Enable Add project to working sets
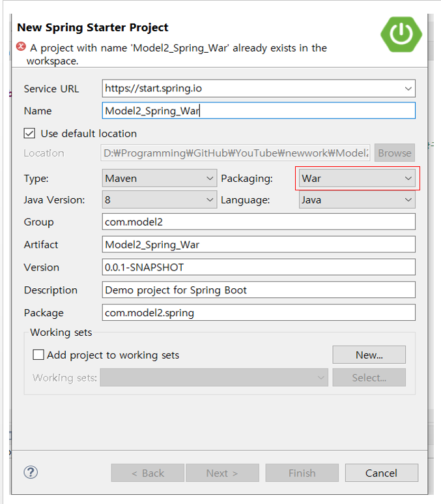441x504 pixels. coord(38,355)
